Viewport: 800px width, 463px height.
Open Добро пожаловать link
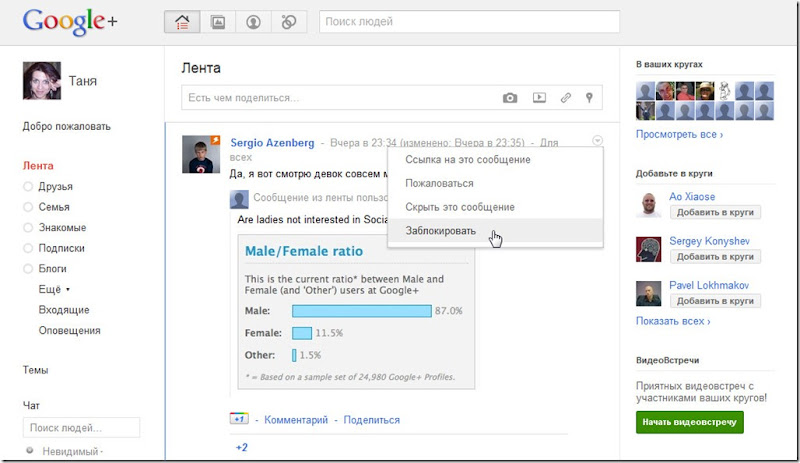(66, 126)
